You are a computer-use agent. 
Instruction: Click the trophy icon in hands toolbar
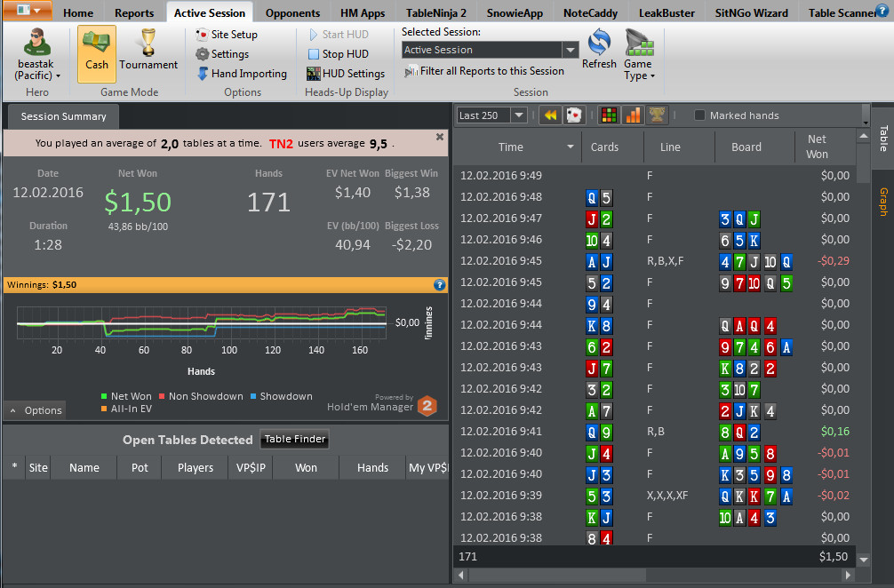pyautogui.click(x=657, y=115)
